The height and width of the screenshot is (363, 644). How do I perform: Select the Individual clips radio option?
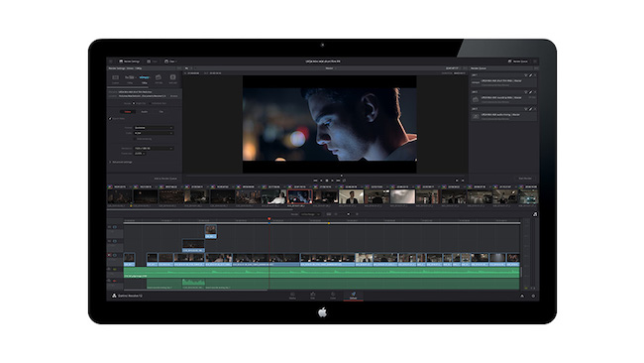tap(151, 103)
